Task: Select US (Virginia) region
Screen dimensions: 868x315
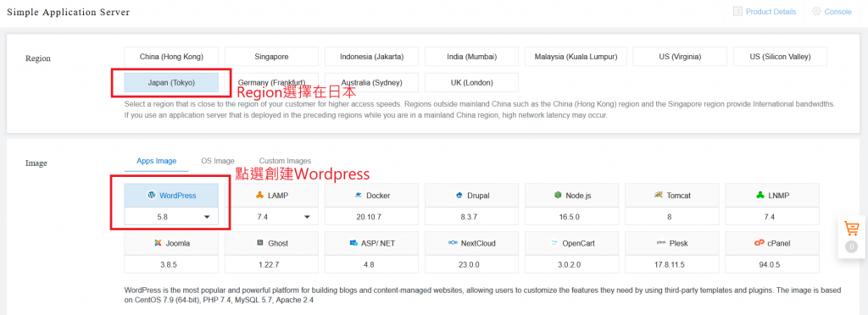Action: point(680,57)
